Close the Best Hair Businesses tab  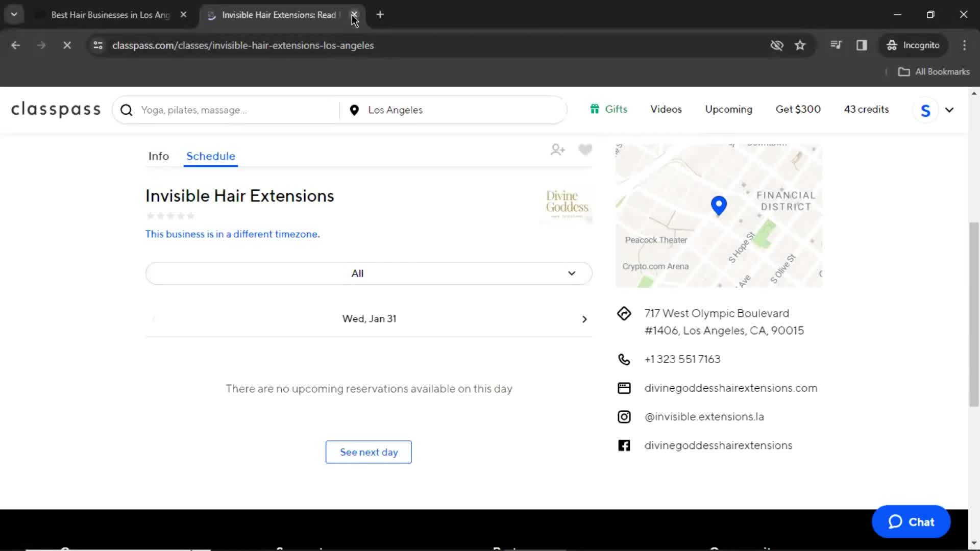[183, 15]
